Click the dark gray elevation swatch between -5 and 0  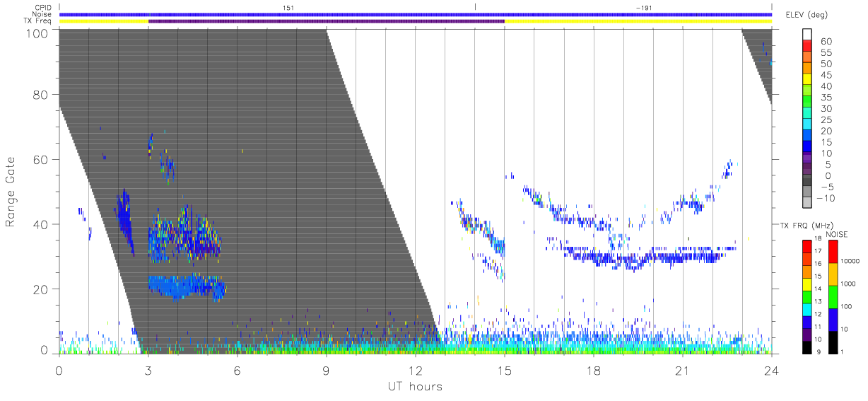tap(807, 181)
